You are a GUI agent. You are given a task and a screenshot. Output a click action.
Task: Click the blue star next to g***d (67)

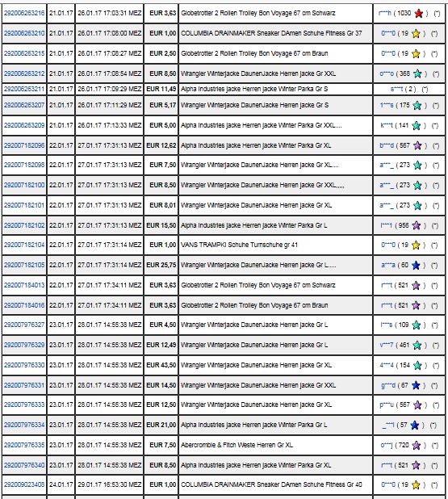point(416,385)
